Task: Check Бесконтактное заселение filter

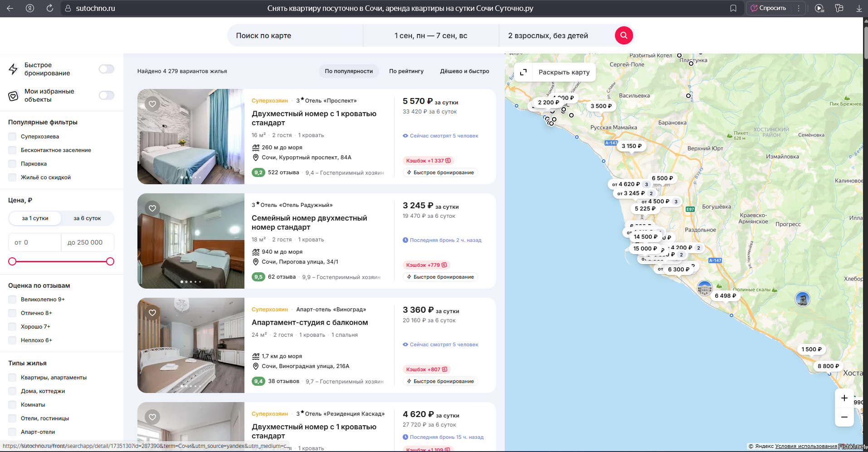Action: pyautogui.click(x=12, y=150)
